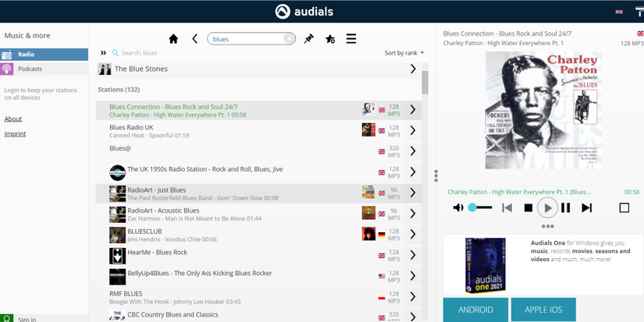This screenshot has height=322, width=644.
Task: Click the APPLE IOS download button
Action: click(543, 310)
